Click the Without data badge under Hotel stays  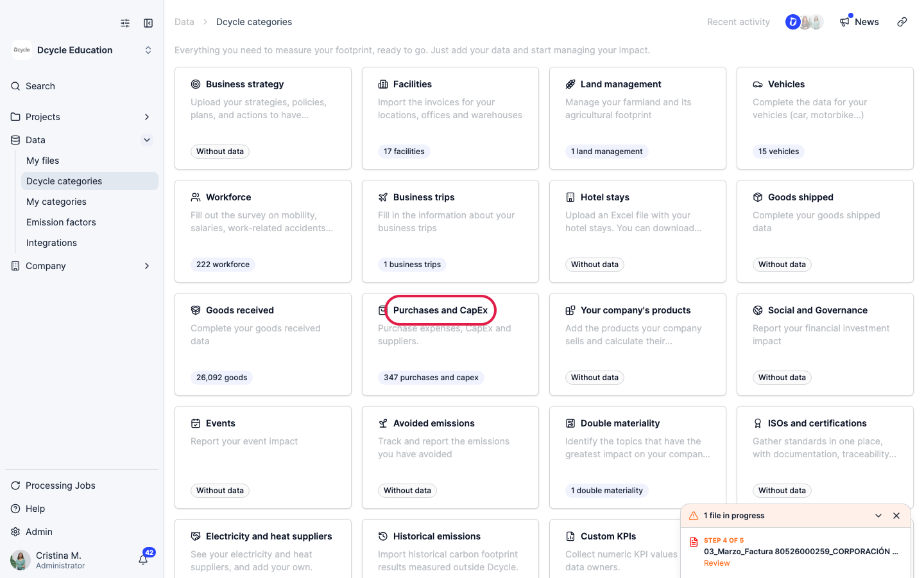pyautogui.click(x=595, y=265)
